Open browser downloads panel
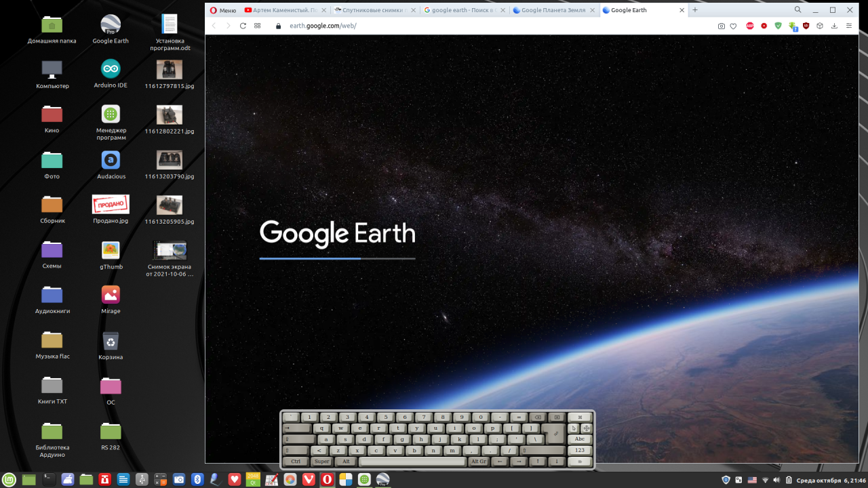Image resolution: width=868 pixels, height=488 pixels. (x=834, y=26)
